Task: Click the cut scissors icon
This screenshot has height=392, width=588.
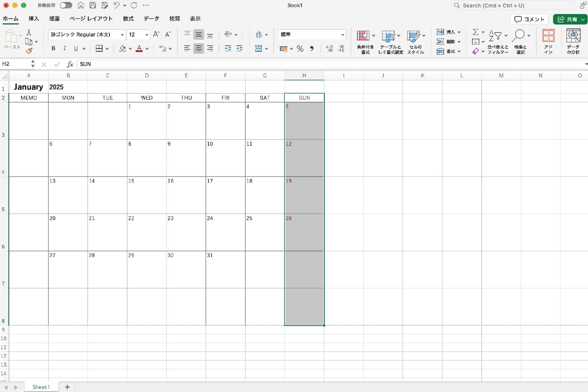Action: tap(29, 32)
